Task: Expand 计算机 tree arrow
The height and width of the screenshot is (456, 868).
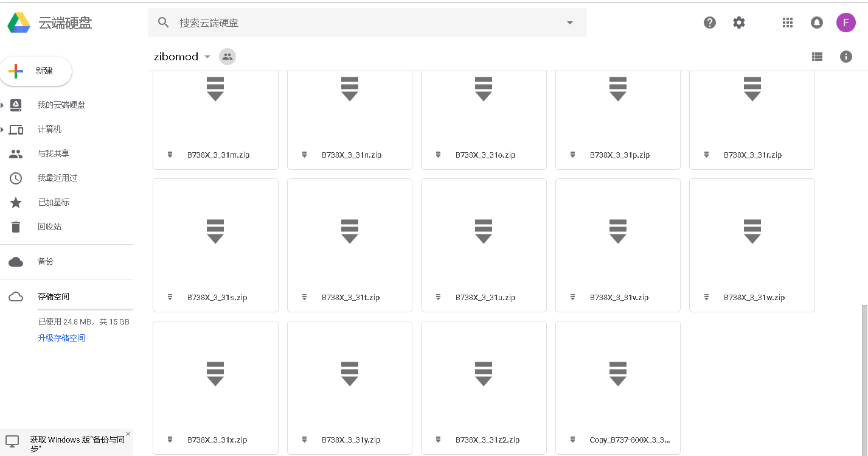Action: [2, 129]
